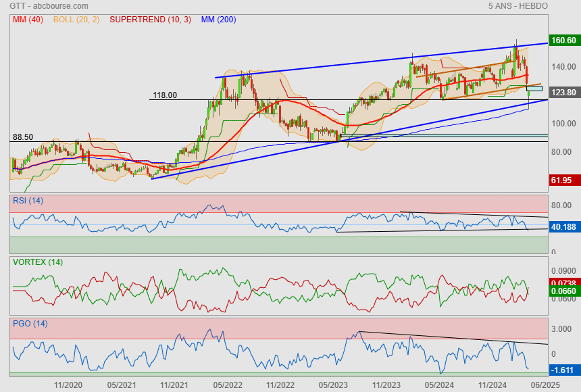Click the 0.0900 vortex axis value
Image resolution: width=581 pixels, height=392 pixels.
[563, 271]
